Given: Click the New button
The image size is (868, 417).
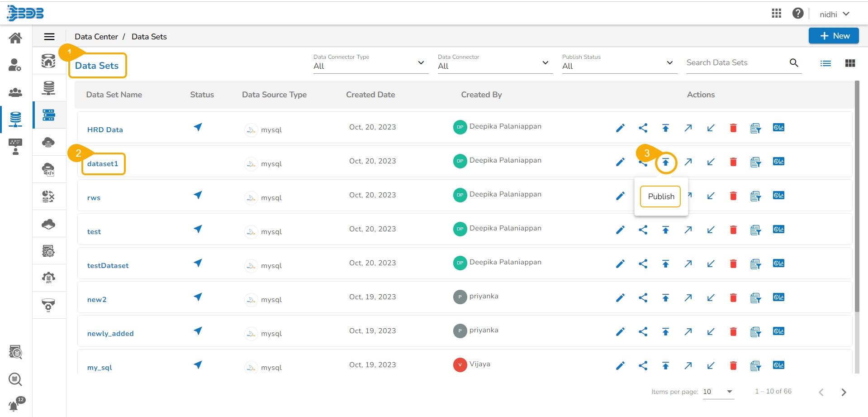Looking at the screenshot, I should click(x=833, y=36).
